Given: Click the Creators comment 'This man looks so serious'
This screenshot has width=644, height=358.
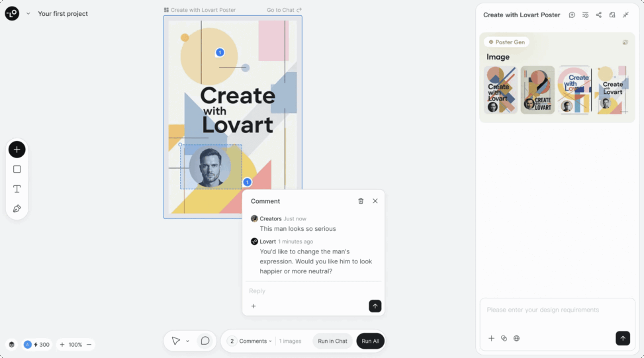Looking at the screenshot, I should click(x=298, y=229).
